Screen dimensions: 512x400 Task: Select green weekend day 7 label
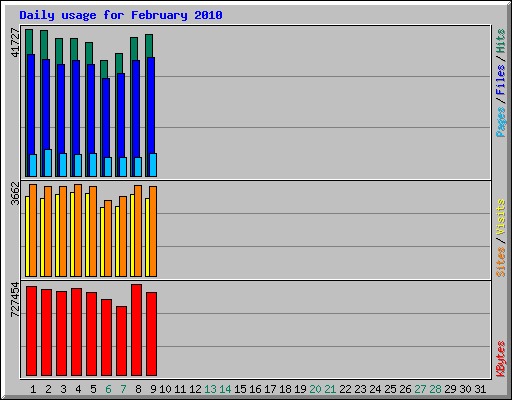pos(123,389)
